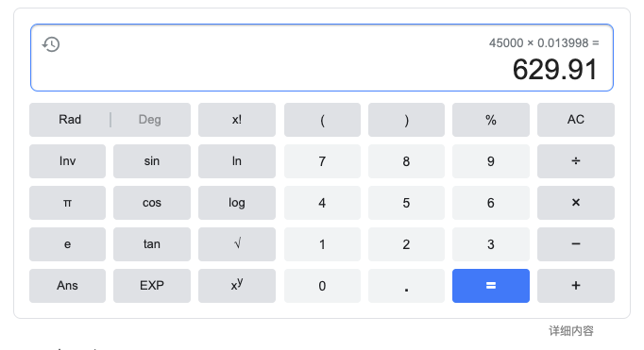The image size is (644, 350).
Task: Open the 详细内容 link below the calculator
Action: click(571, 331)
